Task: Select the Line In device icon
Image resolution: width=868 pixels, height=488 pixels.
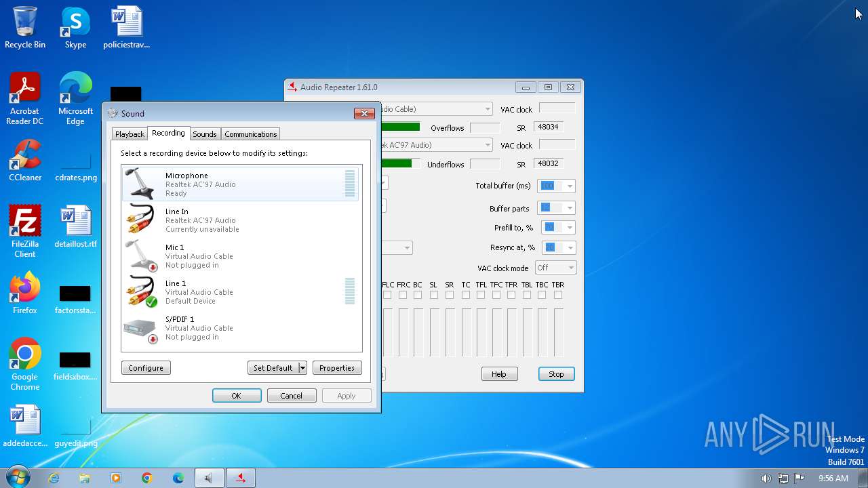Action: coord(141,220)
